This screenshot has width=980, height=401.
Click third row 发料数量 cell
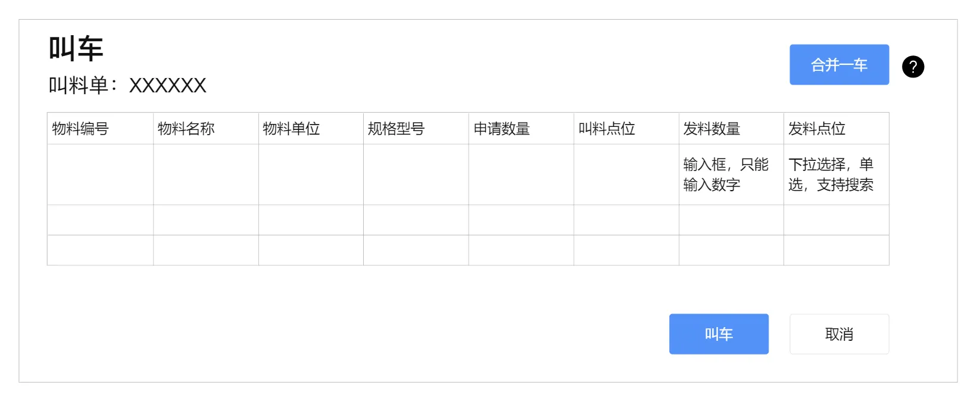pyautogui.click(x=731, y=250)
